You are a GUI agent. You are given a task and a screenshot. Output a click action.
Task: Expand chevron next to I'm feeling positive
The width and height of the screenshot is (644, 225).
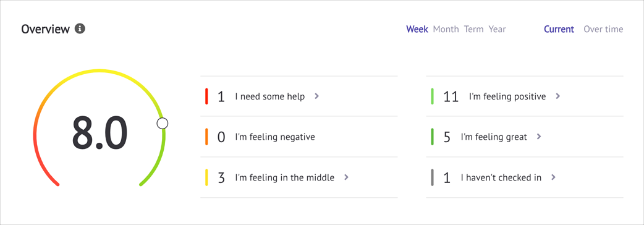click(557, 96)
